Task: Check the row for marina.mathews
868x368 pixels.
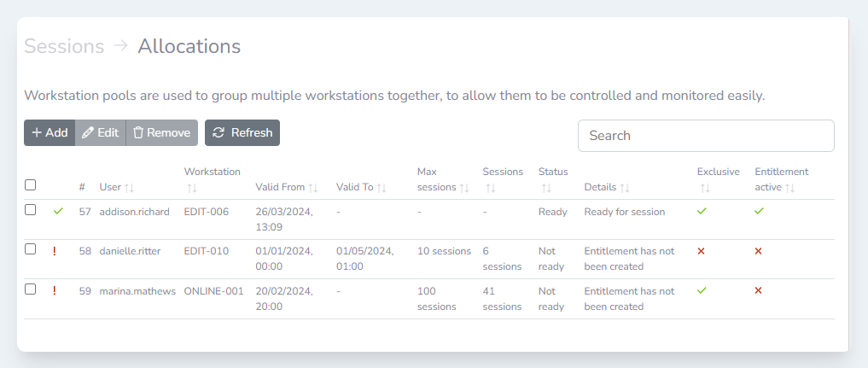Action: coord(31,289)
